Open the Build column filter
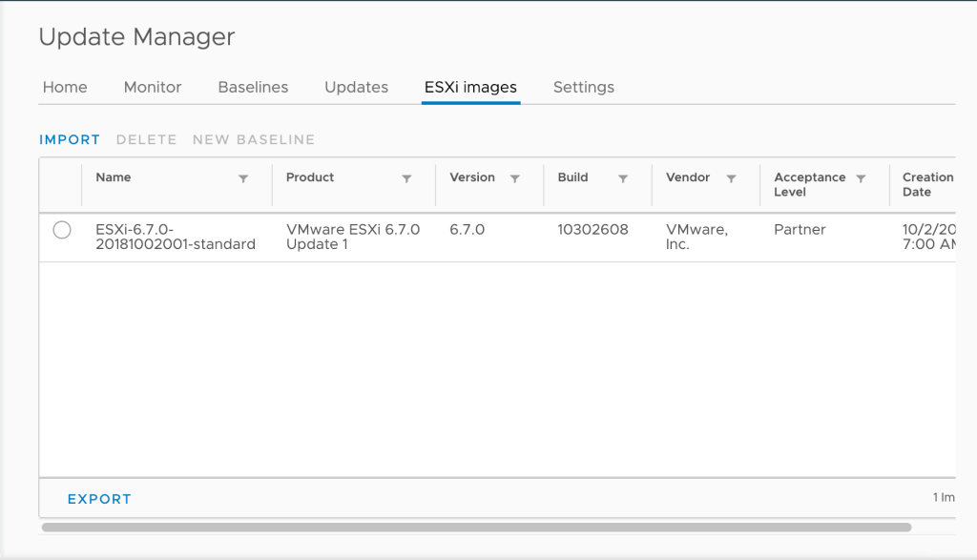The image size is (977, 560). pos(623,178)
